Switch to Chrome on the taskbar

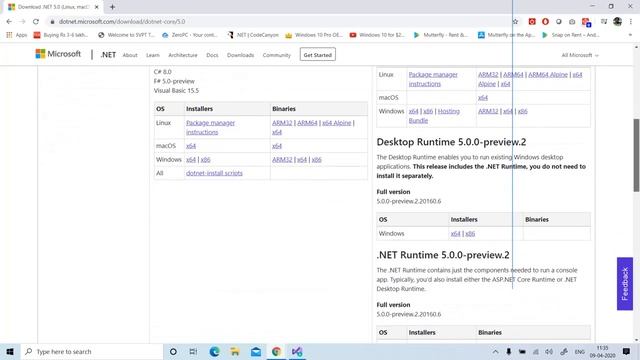pyautogui.click(x=276, y=351)
